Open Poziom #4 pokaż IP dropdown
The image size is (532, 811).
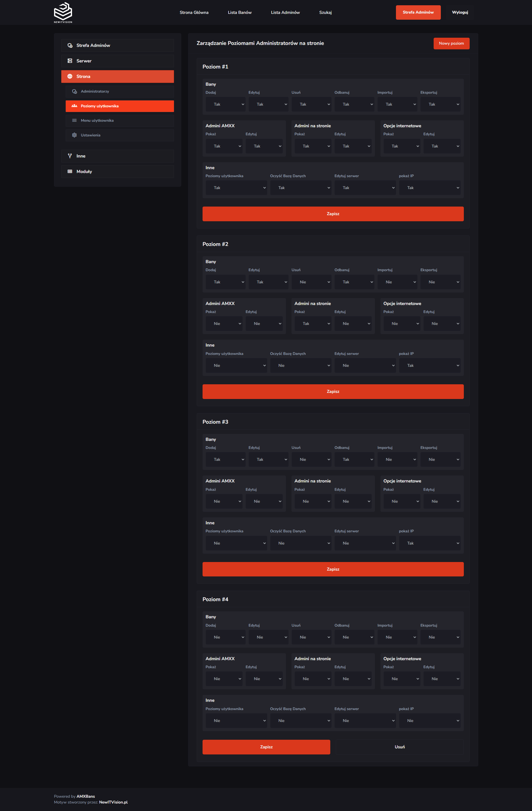tap(430, 721)
